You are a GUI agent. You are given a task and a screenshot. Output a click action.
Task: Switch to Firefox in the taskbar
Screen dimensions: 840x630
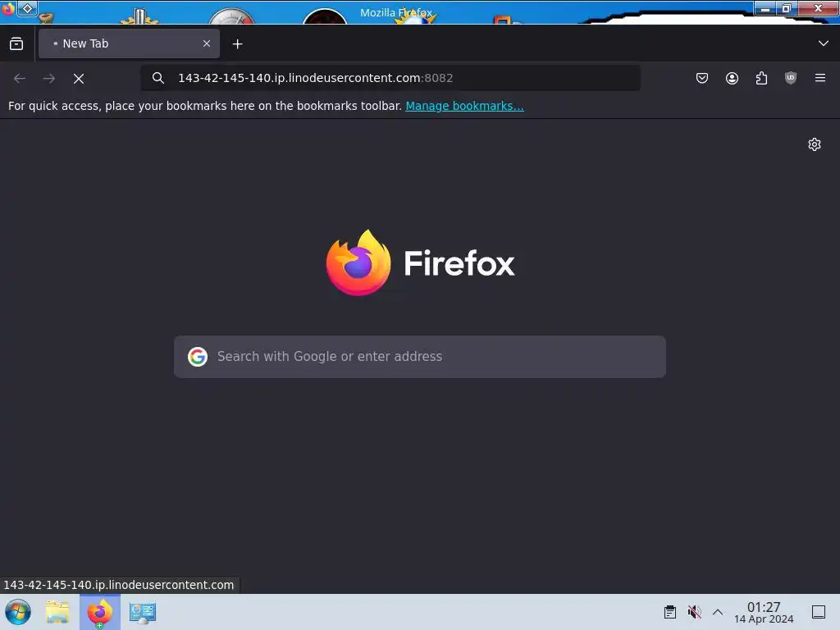click(x=100, y=612)
